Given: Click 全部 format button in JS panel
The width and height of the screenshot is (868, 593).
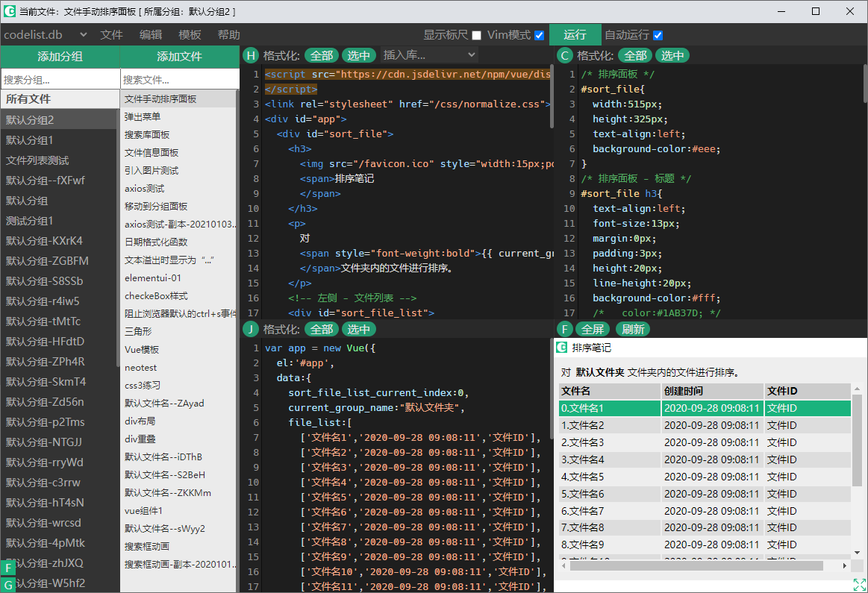Looking at the screenshot, I should click(322, 329).
